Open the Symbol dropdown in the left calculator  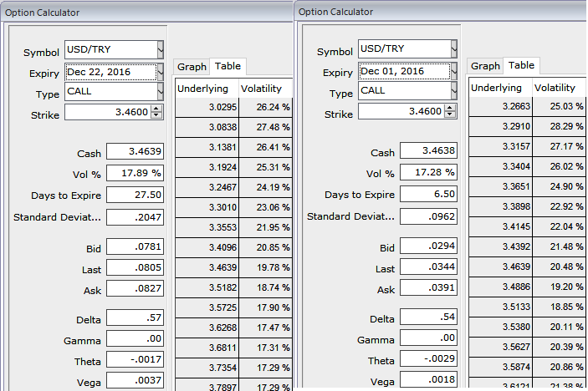[x=160, y=49]
